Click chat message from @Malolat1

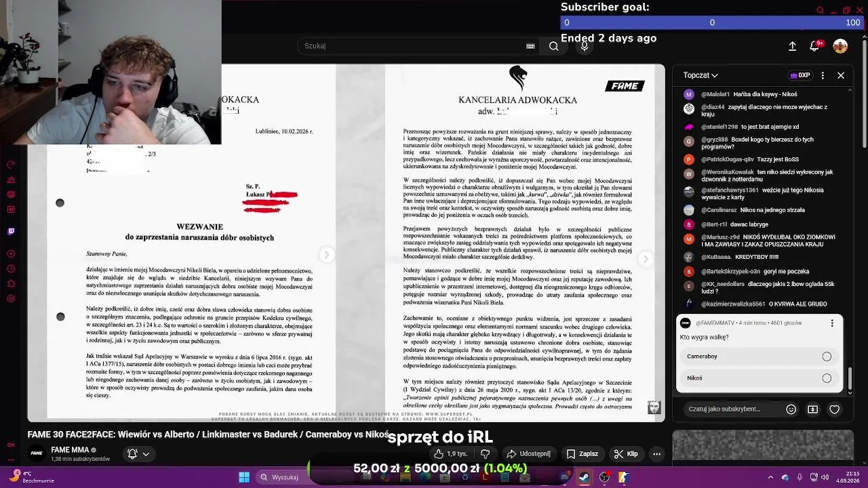click(743, 94)
